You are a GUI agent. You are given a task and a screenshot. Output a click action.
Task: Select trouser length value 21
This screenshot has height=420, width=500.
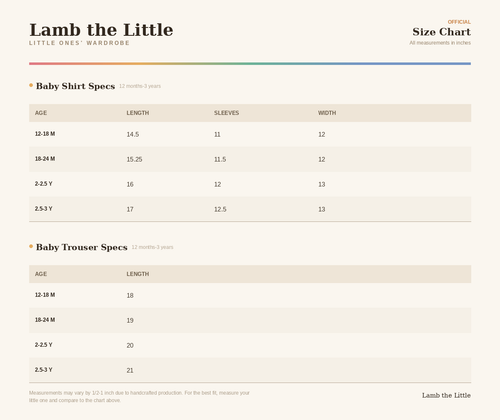click(x=130, y=370)
